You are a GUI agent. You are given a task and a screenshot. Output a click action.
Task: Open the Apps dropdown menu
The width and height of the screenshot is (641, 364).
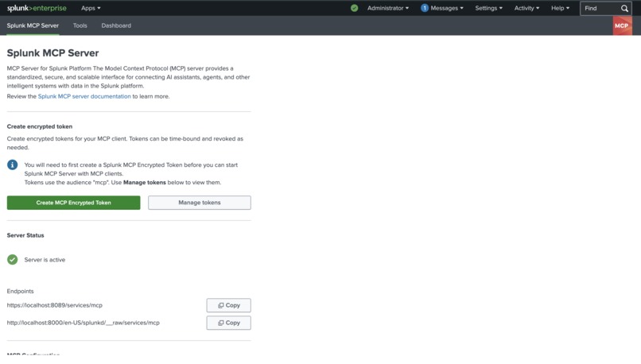[91, 8]
